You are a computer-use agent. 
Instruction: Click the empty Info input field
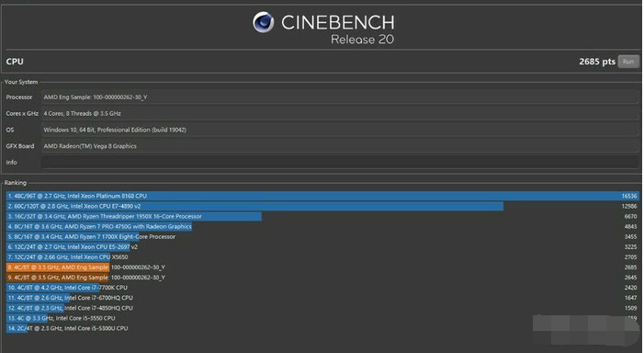pos(340,163)
